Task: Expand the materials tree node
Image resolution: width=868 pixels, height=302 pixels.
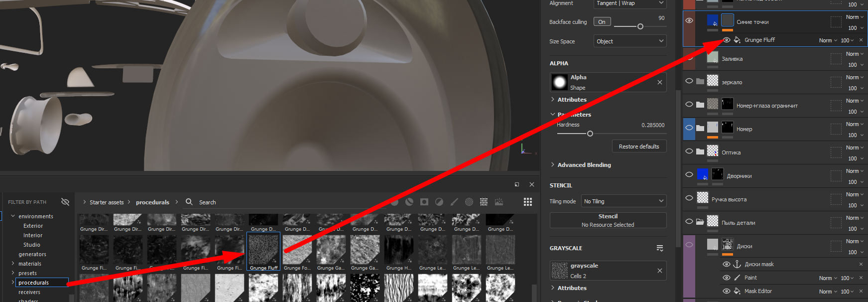Action: tap(13, 264)
